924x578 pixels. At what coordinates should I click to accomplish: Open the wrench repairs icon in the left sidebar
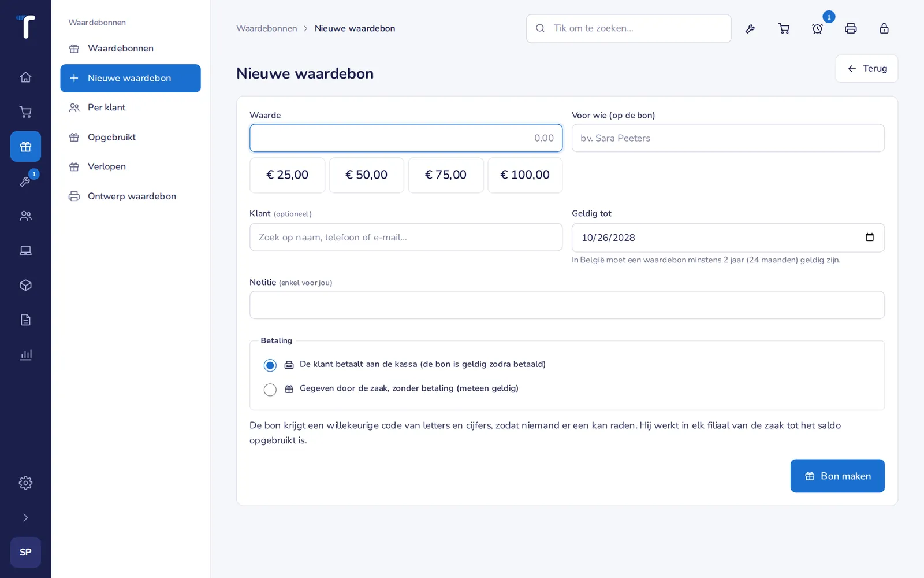(x=25, y=181)
